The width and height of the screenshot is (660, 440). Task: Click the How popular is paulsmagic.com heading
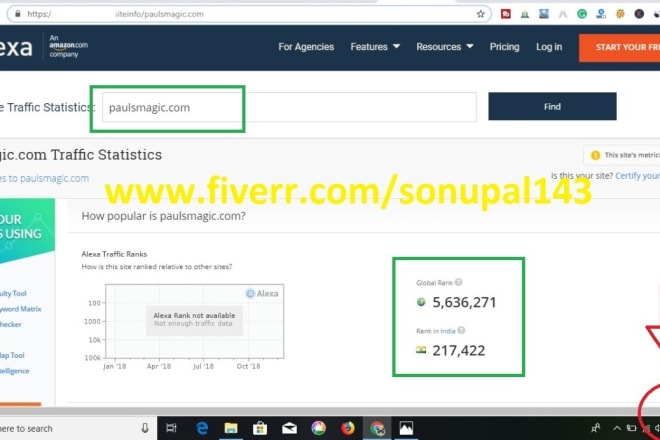163,216
